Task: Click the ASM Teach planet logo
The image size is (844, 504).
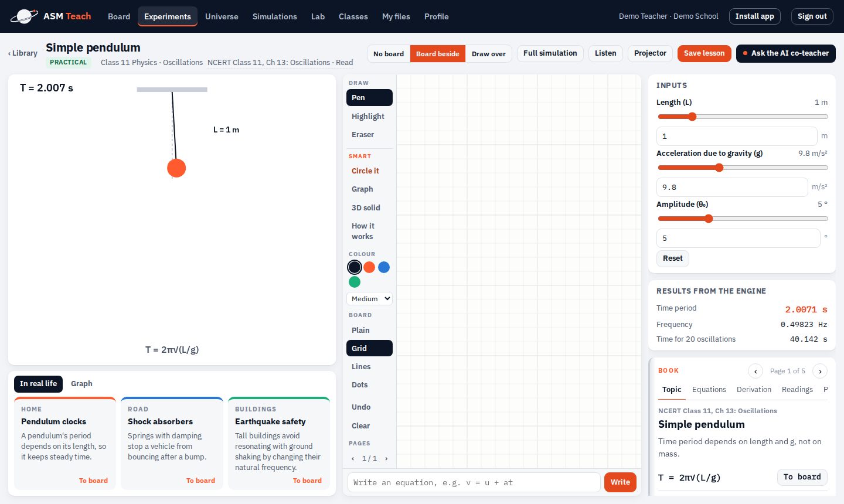Action: [24, 16]
